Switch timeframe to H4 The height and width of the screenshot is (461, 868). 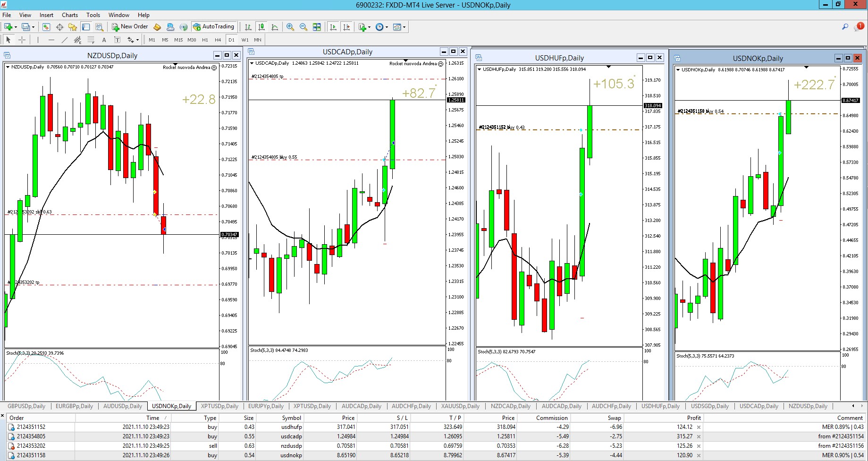[x=218, y=40]
